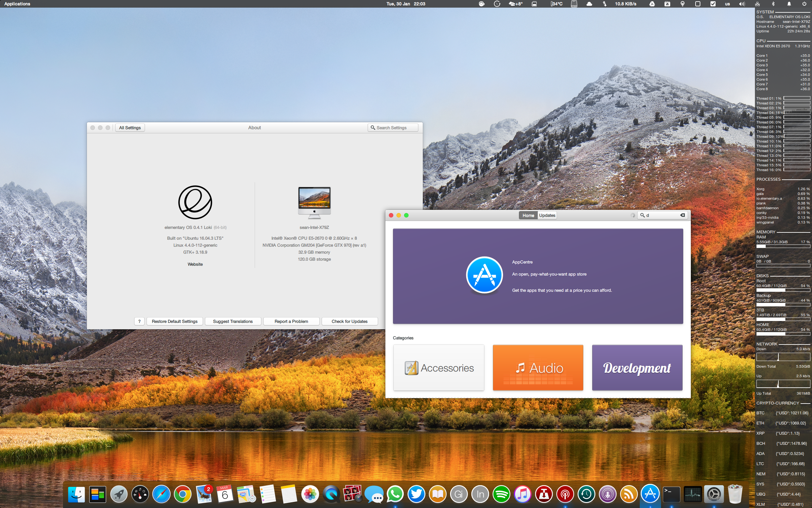The width and height of the screenshot is (812, 508).
Task: Click the lightbulb indicator in top panel
Action: [x=683, y=4]
